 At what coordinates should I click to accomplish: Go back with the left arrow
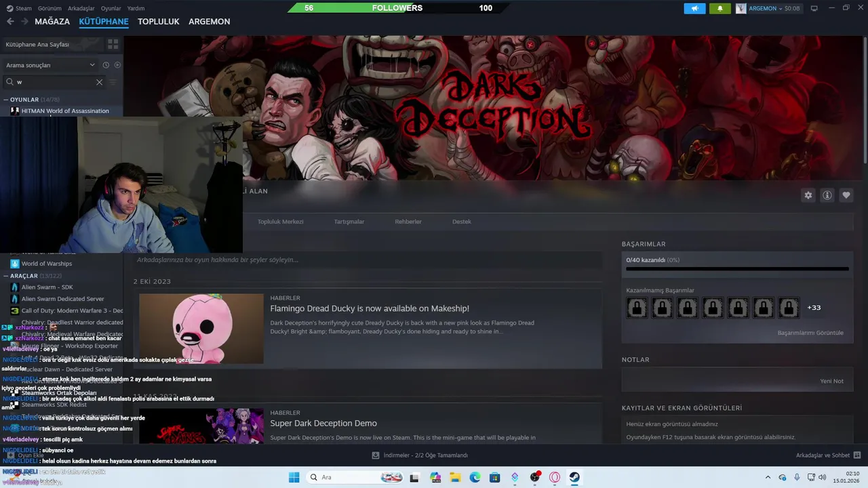[x=10, y=22]
